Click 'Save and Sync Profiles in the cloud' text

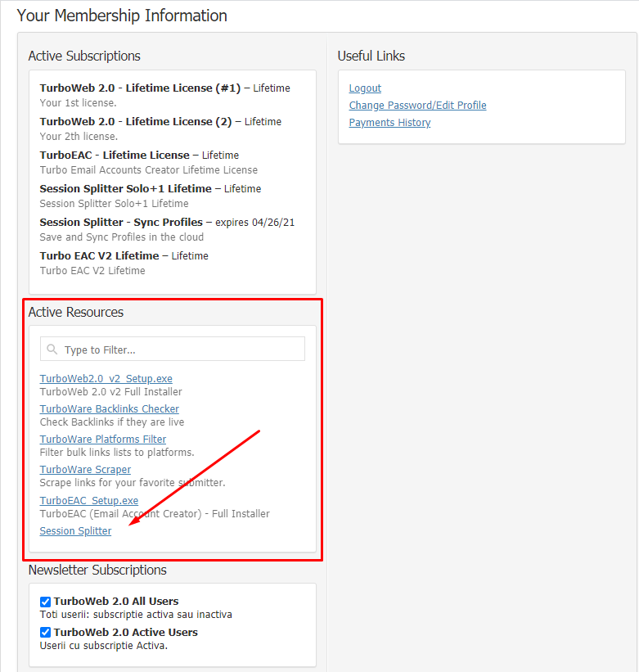point(122,237)
